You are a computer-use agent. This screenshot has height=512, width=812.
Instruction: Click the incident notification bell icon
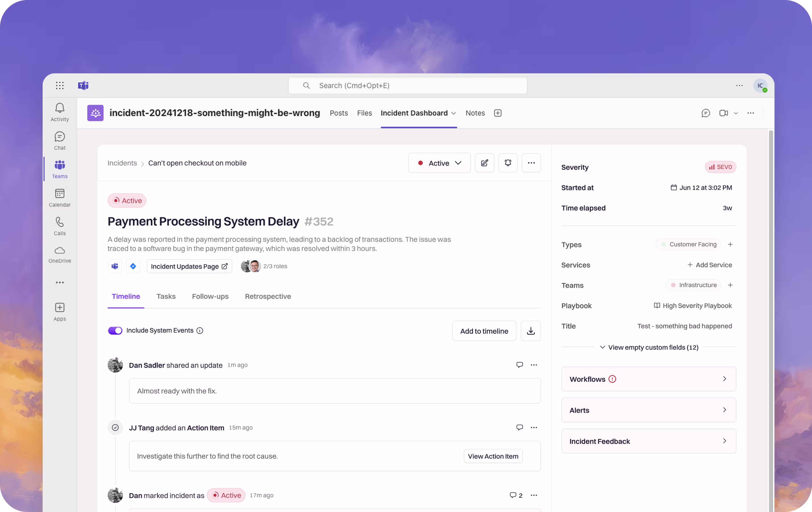click(508, 163)
